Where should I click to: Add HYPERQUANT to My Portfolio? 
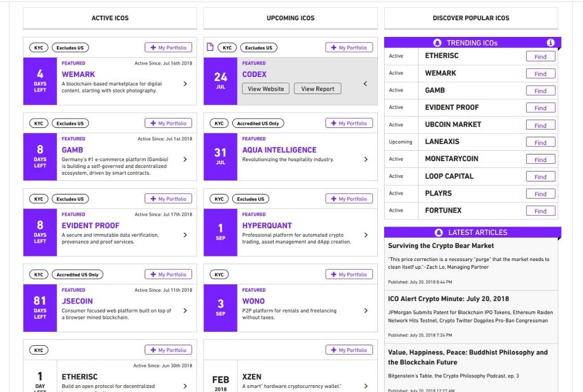pos(349,199)
